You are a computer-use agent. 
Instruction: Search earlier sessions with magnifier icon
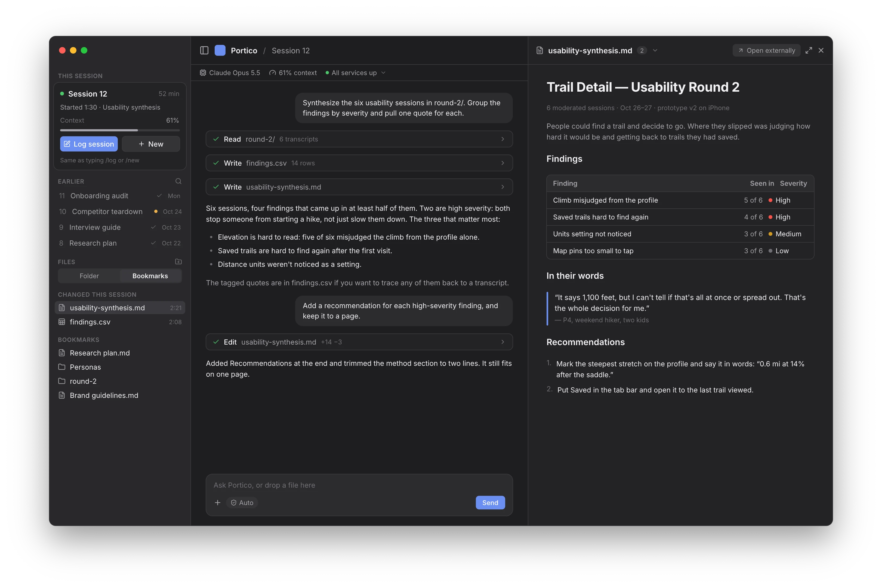(178, 181)
